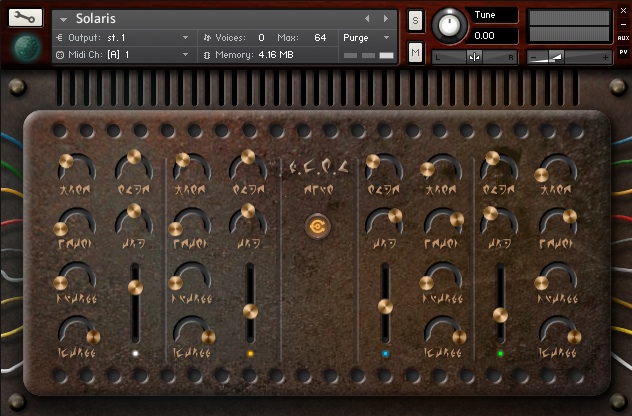
Task: Open instrument edit mode with wrench icon
Action: (30, 18)
